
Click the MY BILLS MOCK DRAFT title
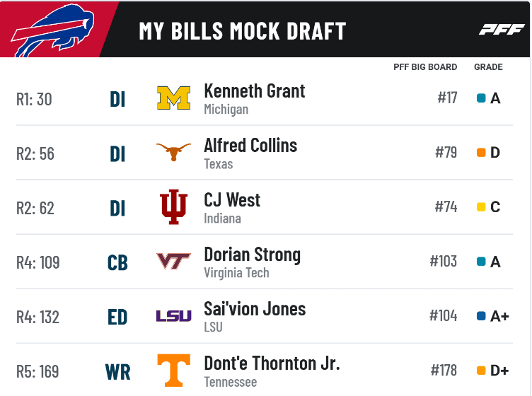[x=242, y=31]
